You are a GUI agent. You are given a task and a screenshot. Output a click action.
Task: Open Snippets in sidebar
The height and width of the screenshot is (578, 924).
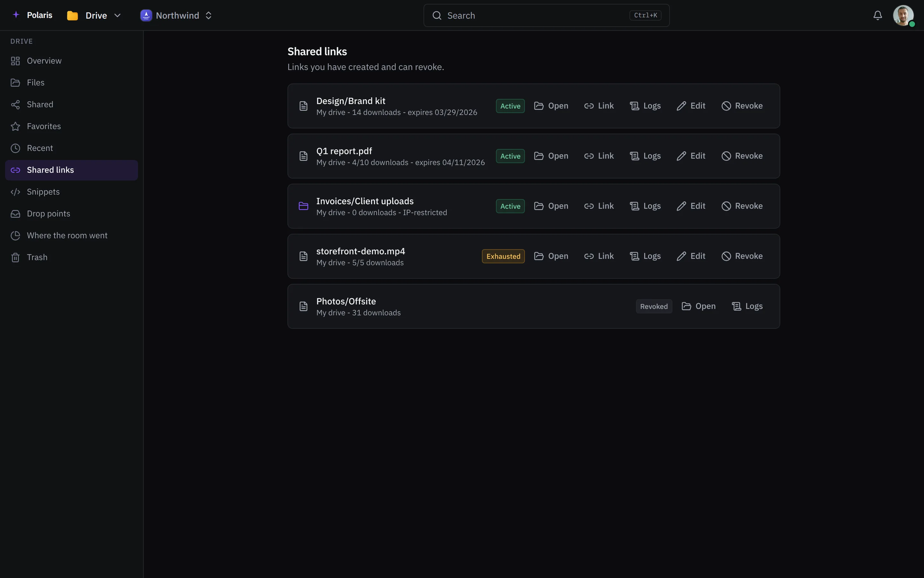pos(71,192)
